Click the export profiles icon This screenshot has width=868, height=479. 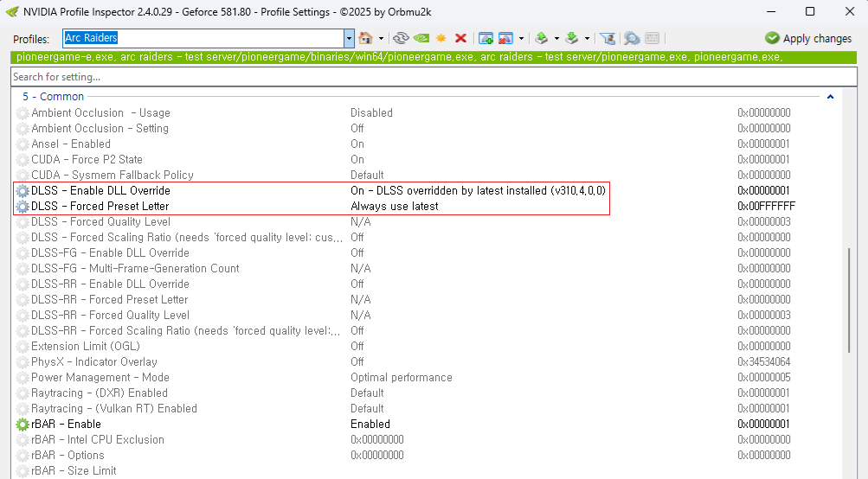coord(542,38)
